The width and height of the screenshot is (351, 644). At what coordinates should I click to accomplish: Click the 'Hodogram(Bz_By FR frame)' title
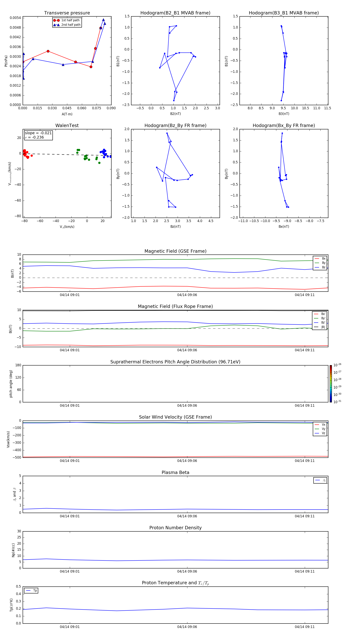pos(175,125)
